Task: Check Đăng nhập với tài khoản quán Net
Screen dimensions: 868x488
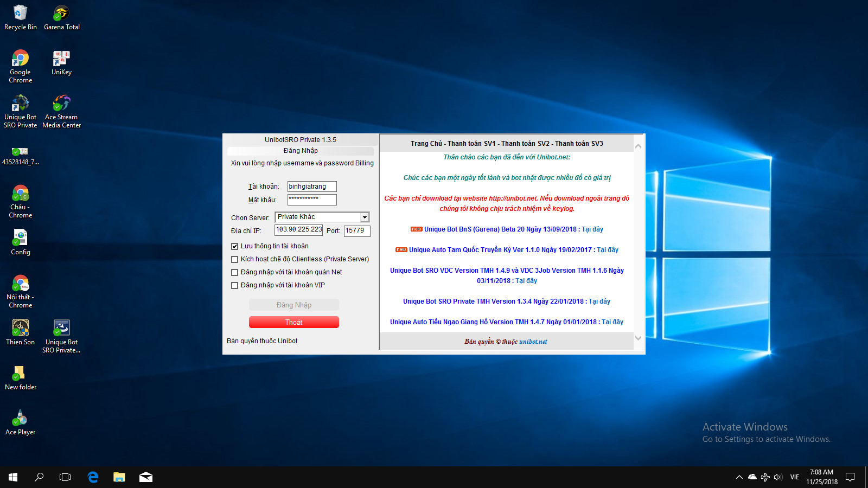Action: (235, 272)
